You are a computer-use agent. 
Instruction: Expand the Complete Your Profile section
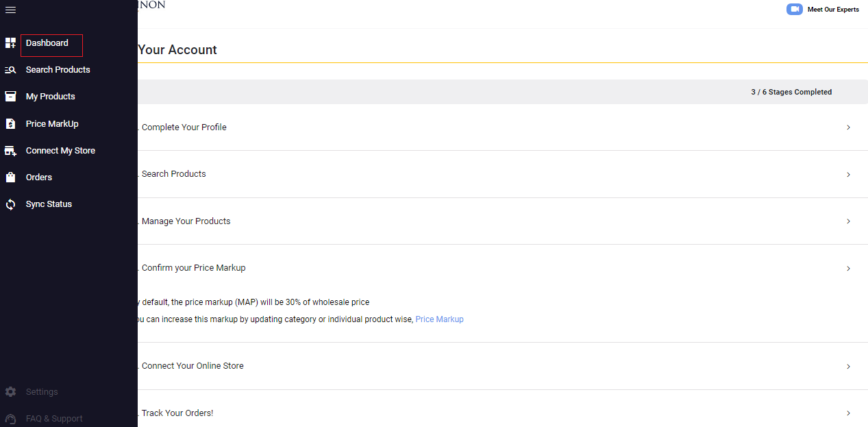pyautogui.click(x=848, y=127)
